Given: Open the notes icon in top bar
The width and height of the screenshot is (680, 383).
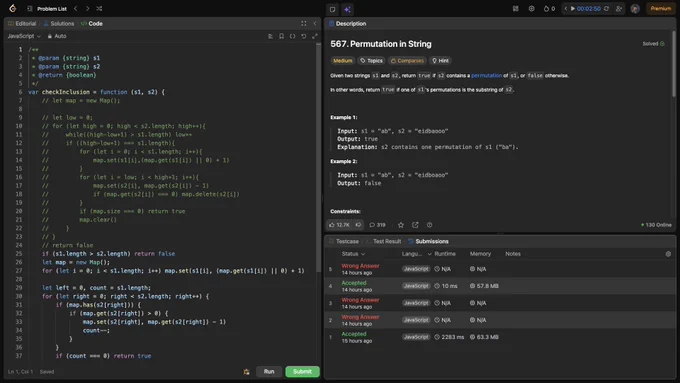Looking at the screenshot, I should [x=332, y=9].
